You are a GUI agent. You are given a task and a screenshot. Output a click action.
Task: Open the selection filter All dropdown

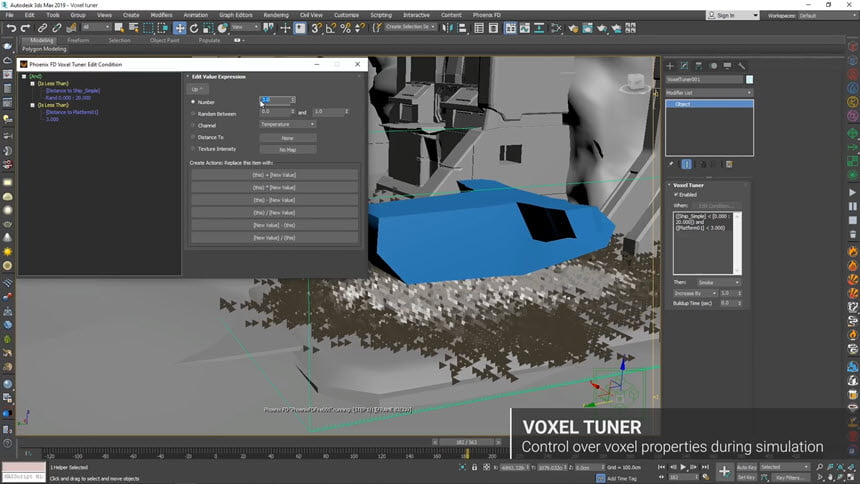point(96,27)
